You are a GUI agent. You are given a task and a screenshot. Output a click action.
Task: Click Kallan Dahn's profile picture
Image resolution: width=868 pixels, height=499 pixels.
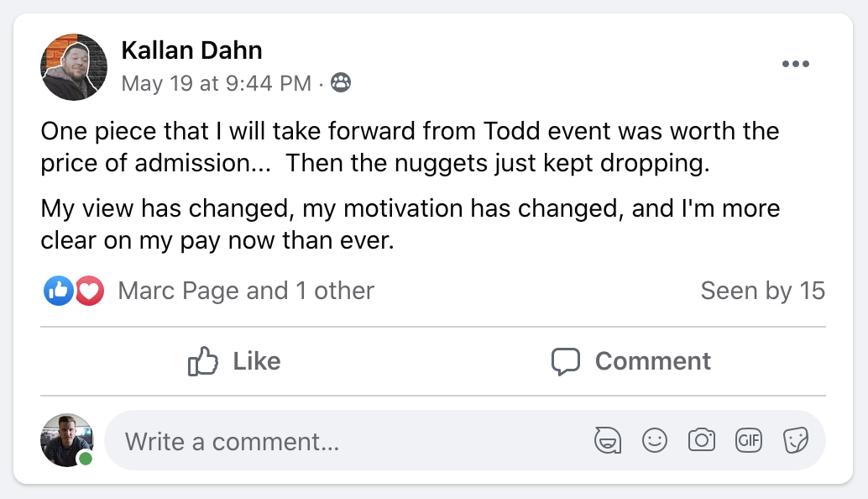pos(74,67)
